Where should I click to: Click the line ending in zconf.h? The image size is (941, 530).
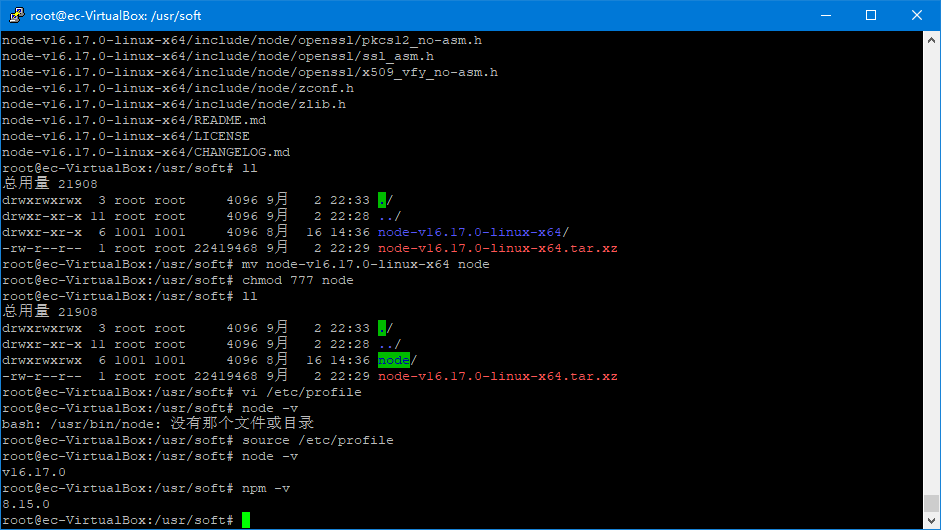178,88
